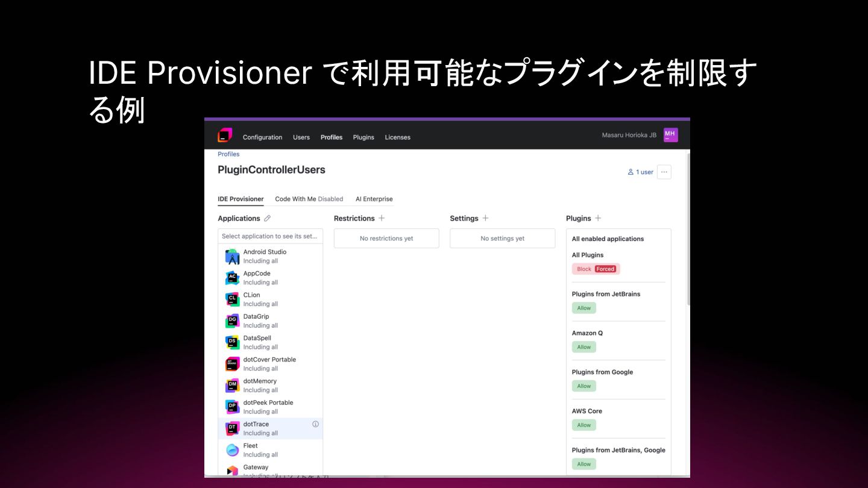Select the Gateway application name

256,467
